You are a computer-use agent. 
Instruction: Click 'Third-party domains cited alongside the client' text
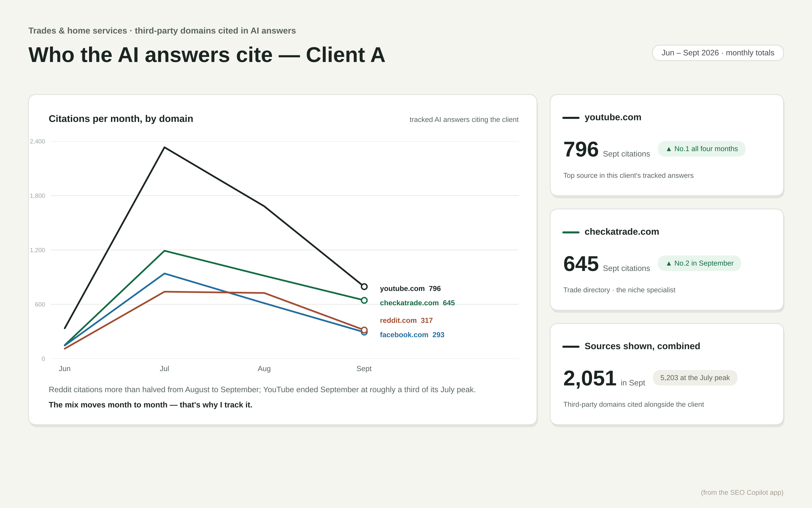tap(634, 405)
